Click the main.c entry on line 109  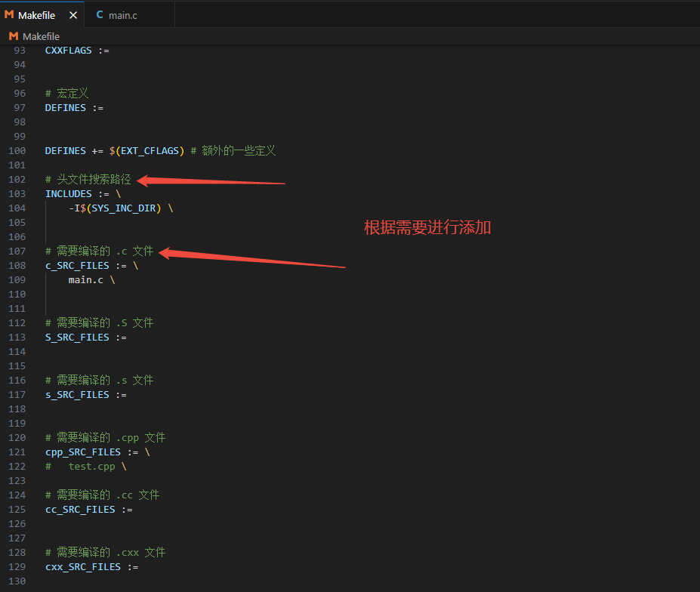(x=86, y=280)
